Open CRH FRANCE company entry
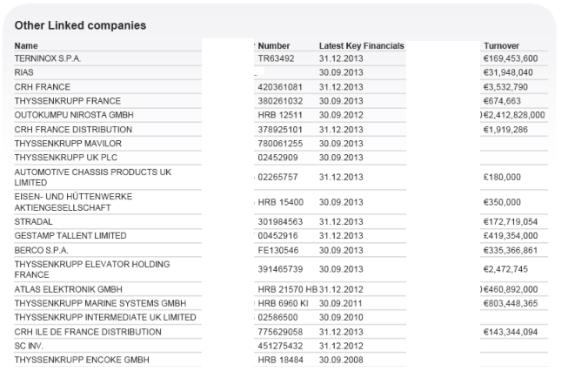Screen dimensions: 588x378 43,86
